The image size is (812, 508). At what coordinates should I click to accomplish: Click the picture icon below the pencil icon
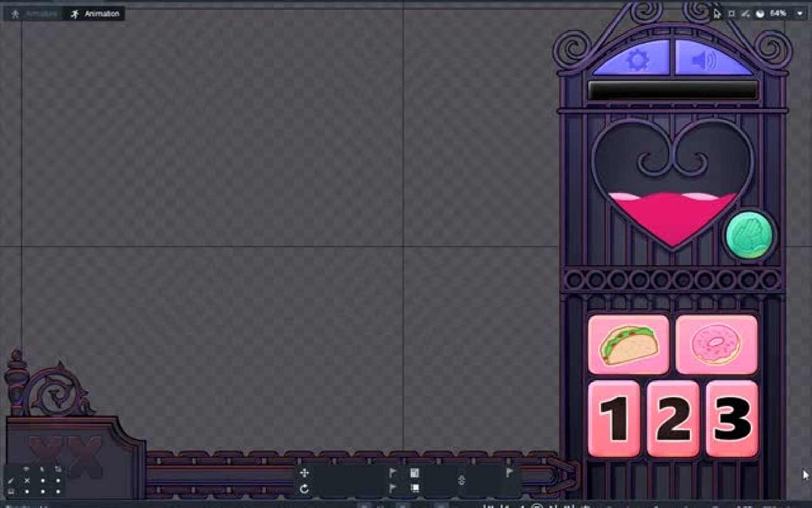[x=11, y=491]
